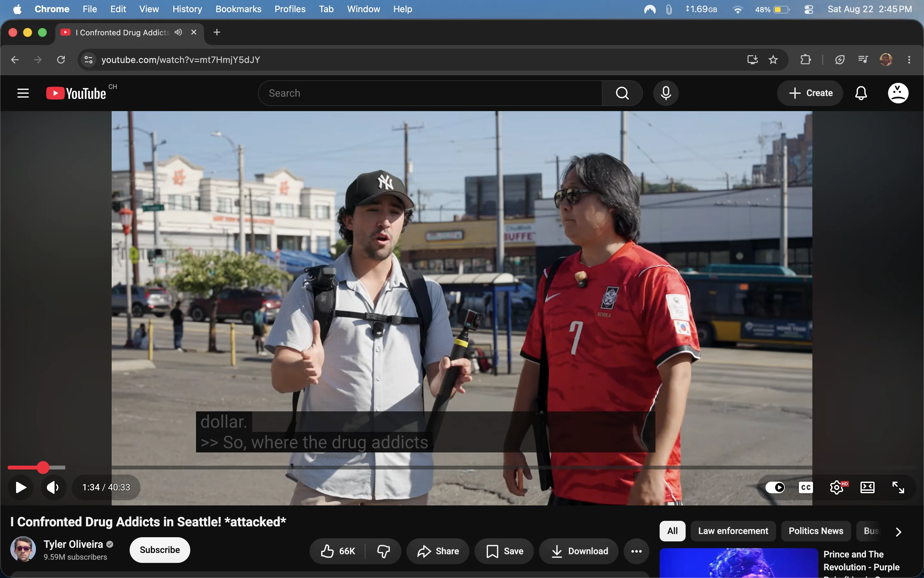Open the View menu
Viewport: 924px width, 578px height.
pos(149,9)
